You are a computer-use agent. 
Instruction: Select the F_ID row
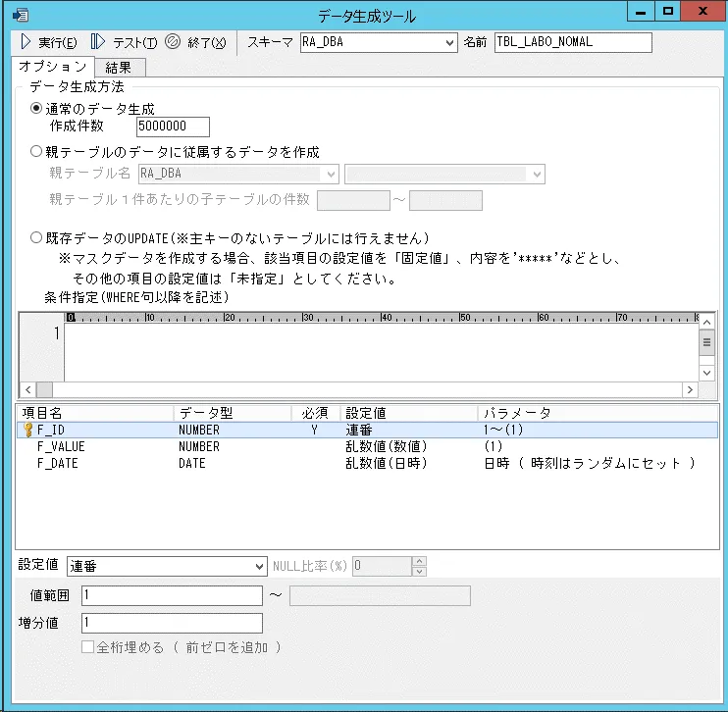coord(368,430)
